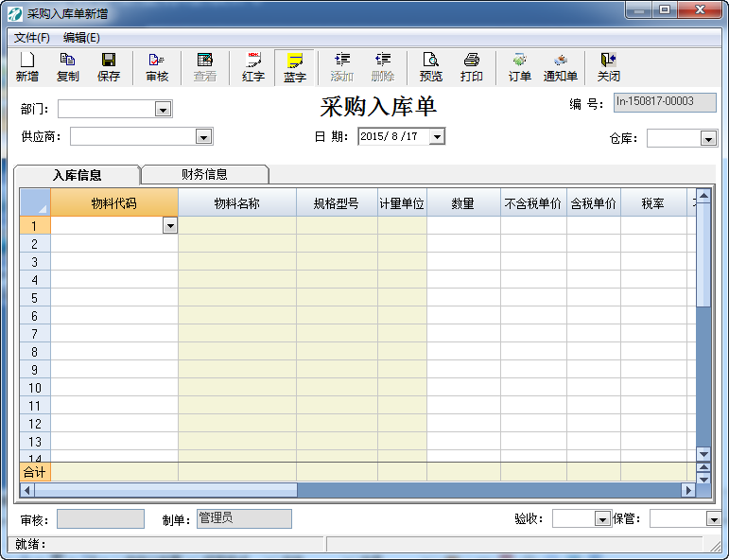The image size is (729, 560).
Task: Click the 合计 total row label
Action: click(35, 472)
